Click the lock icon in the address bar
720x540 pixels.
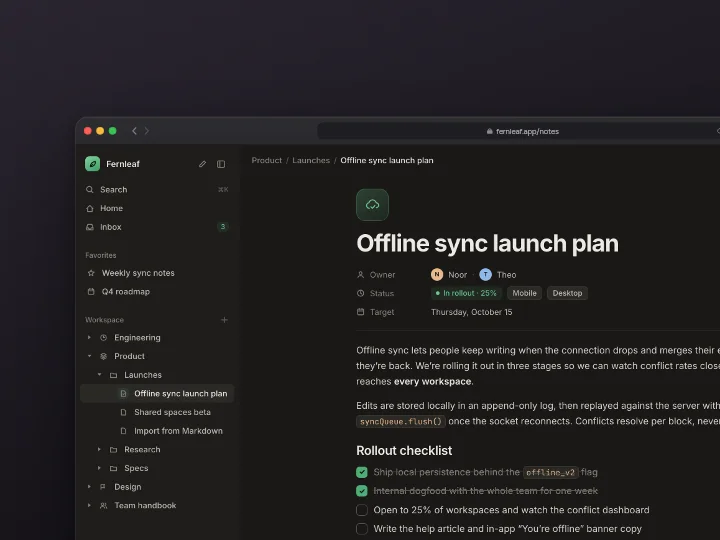click(x=489, y=131)
